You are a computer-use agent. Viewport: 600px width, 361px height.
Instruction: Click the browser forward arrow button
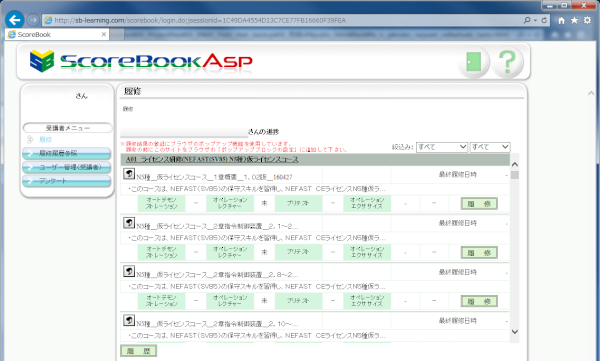[x=33, y=20]
